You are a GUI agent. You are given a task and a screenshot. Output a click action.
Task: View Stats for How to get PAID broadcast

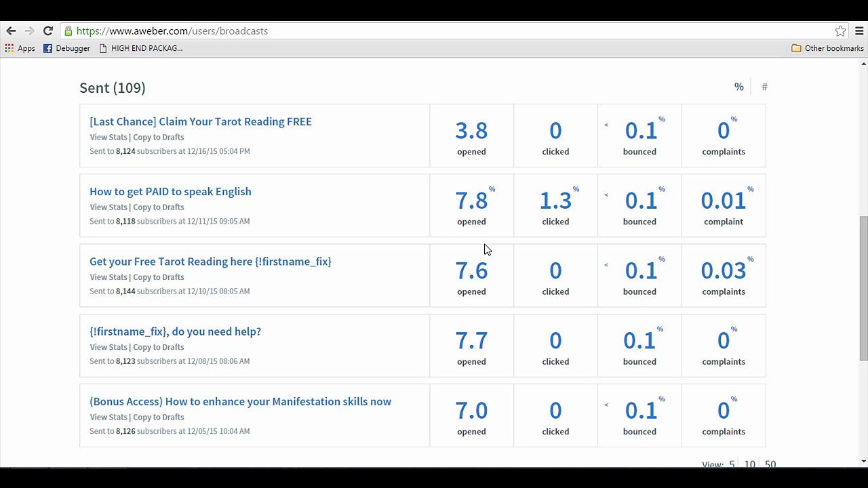108,207
